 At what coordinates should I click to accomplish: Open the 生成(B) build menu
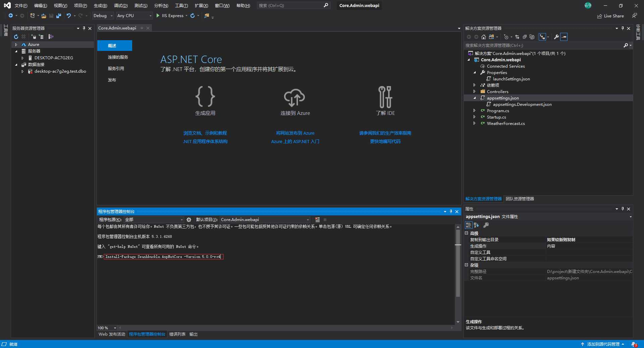(x=100, y=6)
